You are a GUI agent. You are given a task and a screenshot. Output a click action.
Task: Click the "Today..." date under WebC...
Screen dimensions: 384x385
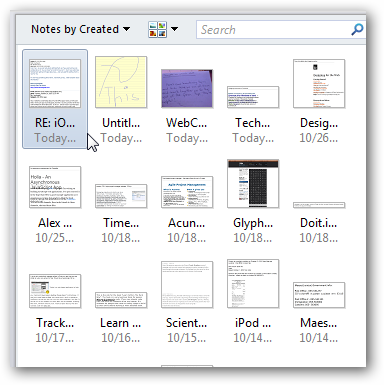[187, 138]
